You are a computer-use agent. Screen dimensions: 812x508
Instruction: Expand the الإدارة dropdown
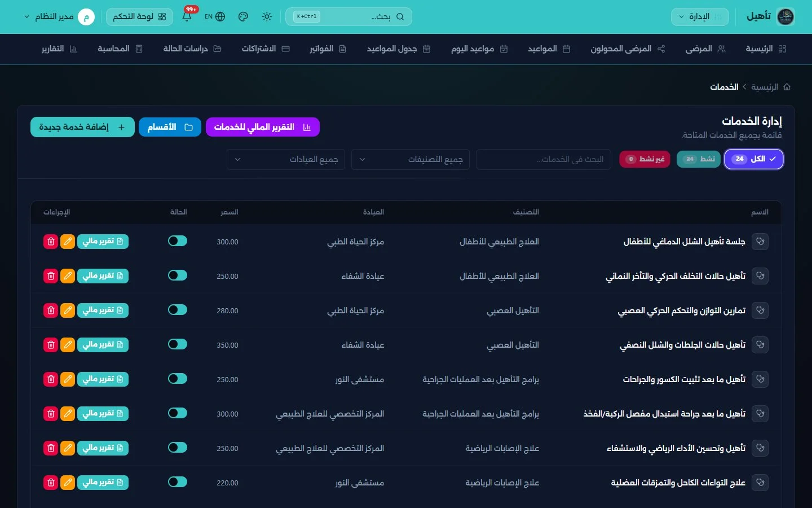point(700,17)
